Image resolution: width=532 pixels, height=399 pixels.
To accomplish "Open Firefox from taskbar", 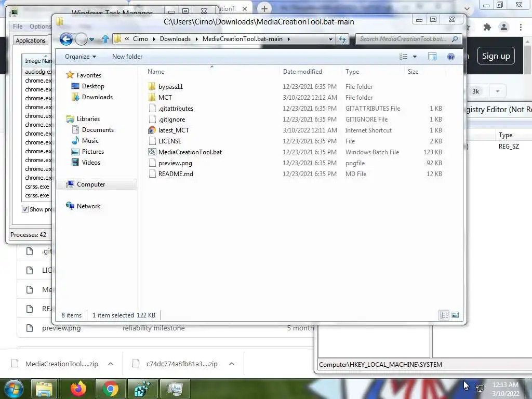I will (x=78, y=389).
